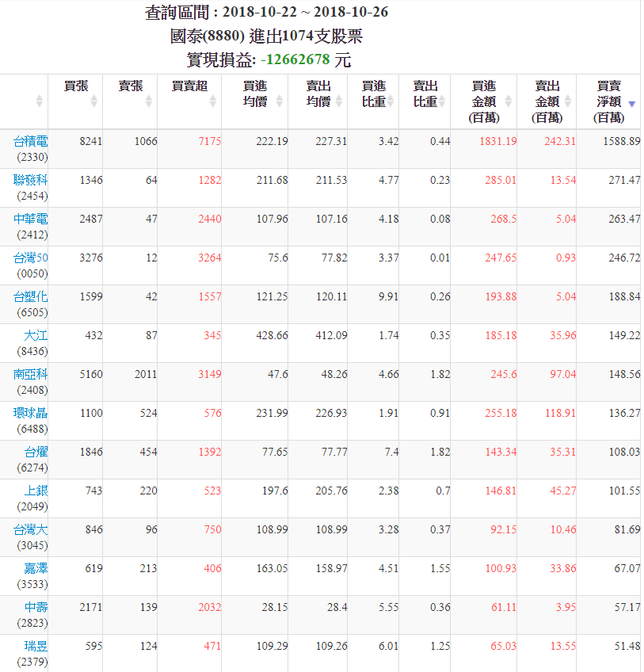644x672 pixels.
Task: Open the 台塑化 (6505) stock link
Action: tap(31, 296)
